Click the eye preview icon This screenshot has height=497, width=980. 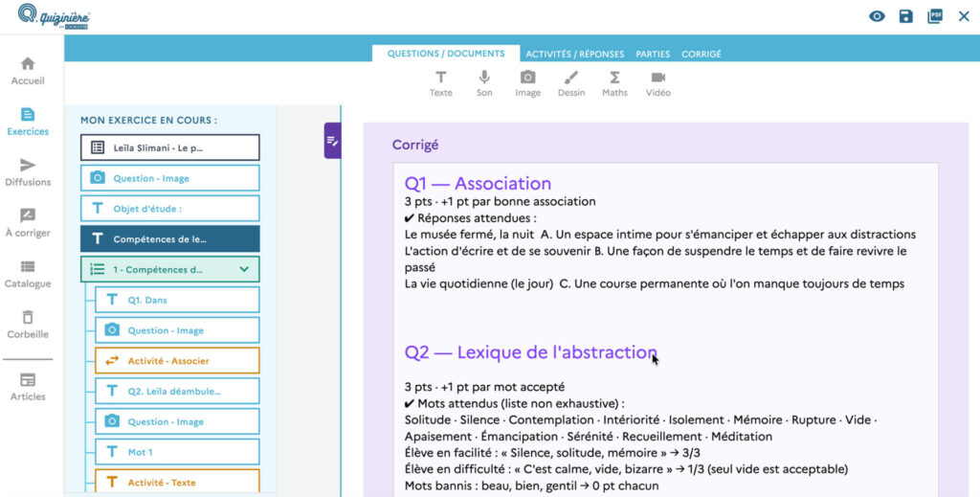tap(877, 16)
